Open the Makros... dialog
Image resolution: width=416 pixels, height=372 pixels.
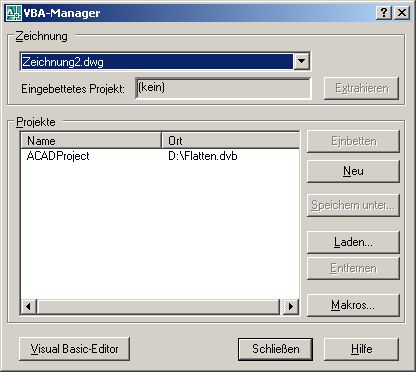coord(353,305)
